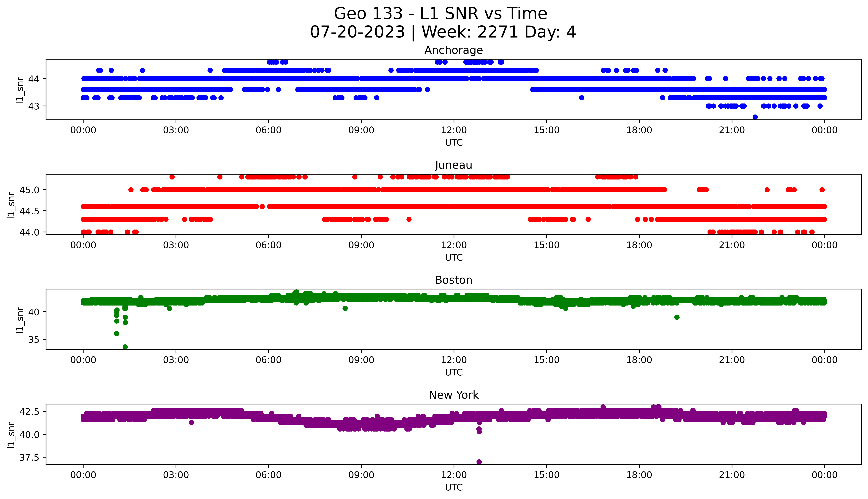Click the 'Geo 133 - L1 SNR vs Time' title

[440, 14]
